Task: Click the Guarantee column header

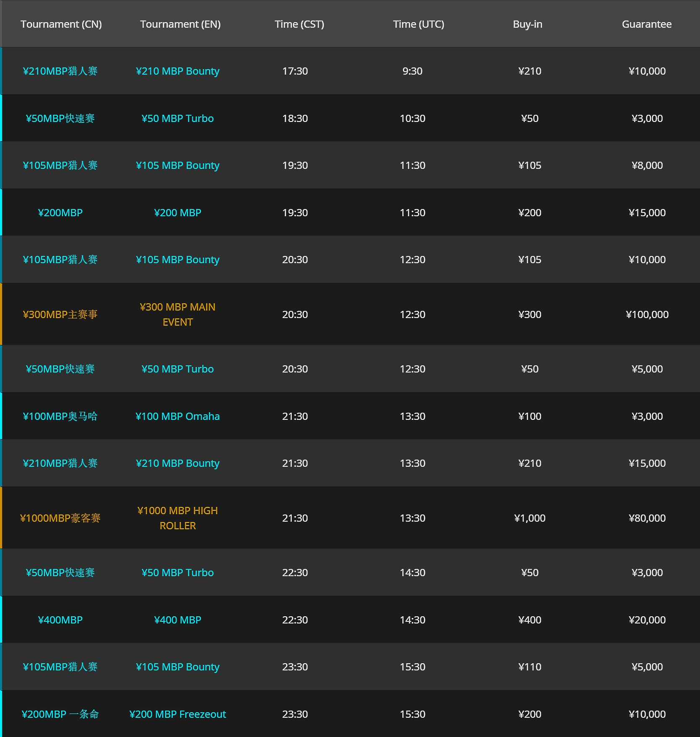Action: pyautogui.click(x=646, y=24)
